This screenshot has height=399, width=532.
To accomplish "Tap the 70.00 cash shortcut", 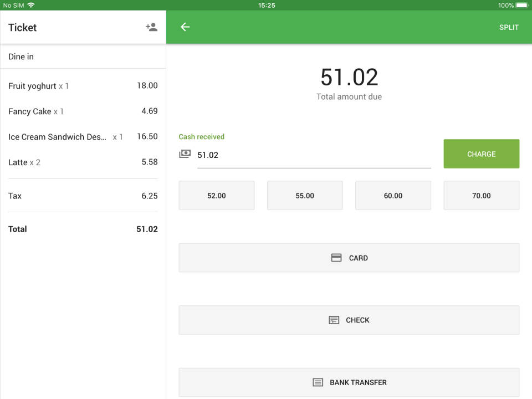I will point(481,195).
